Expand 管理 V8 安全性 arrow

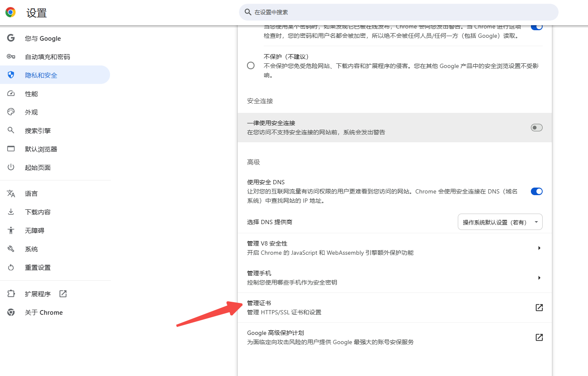(x=539, y=248)
